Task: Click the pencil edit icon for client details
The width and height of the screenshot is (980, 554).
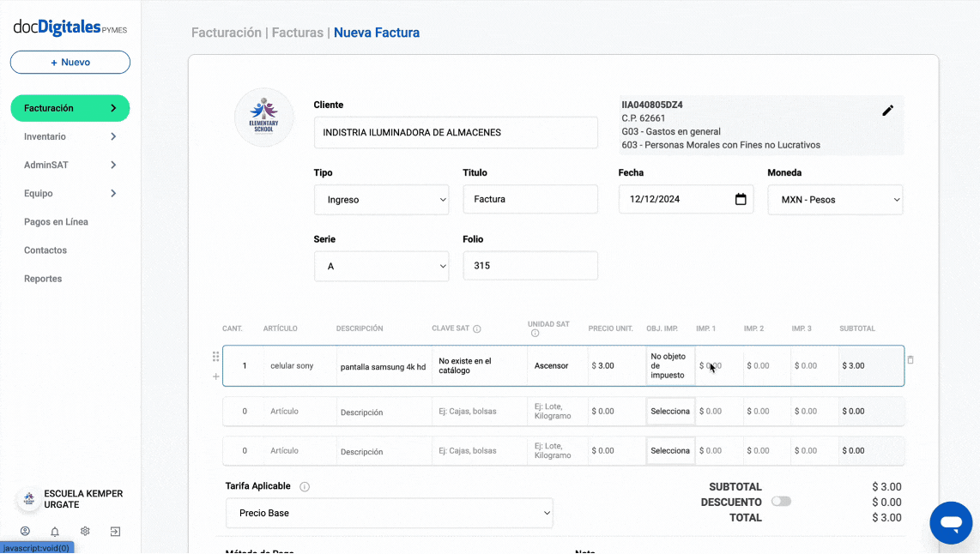Action: (x=887, y=111)
